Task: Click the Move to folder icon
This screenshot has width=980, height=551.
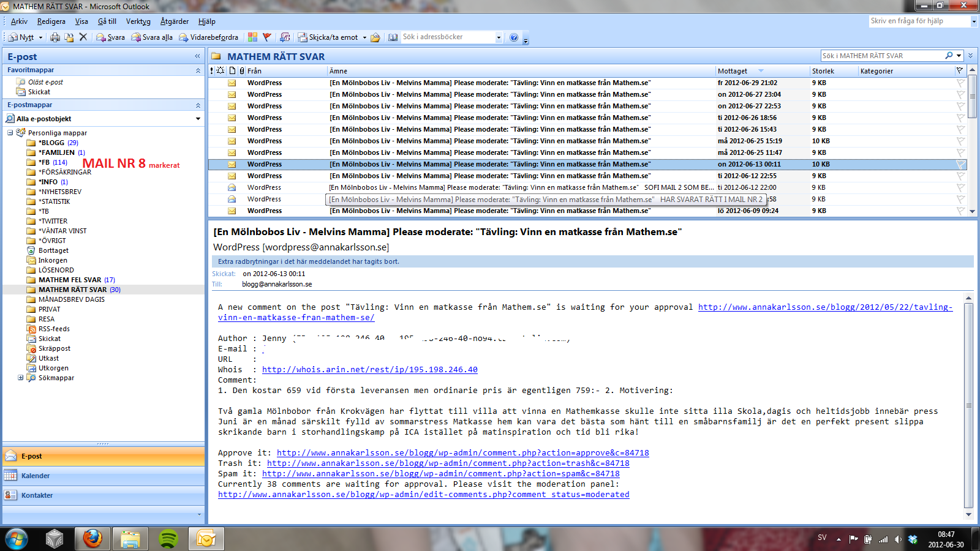Action: (69, 37)
